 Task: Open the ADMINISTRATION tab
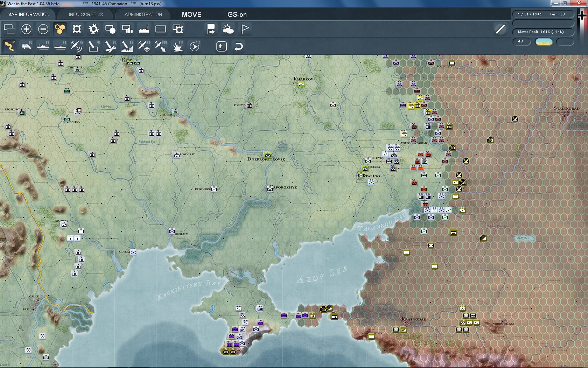pyautogui.click(x=143, y=14)
